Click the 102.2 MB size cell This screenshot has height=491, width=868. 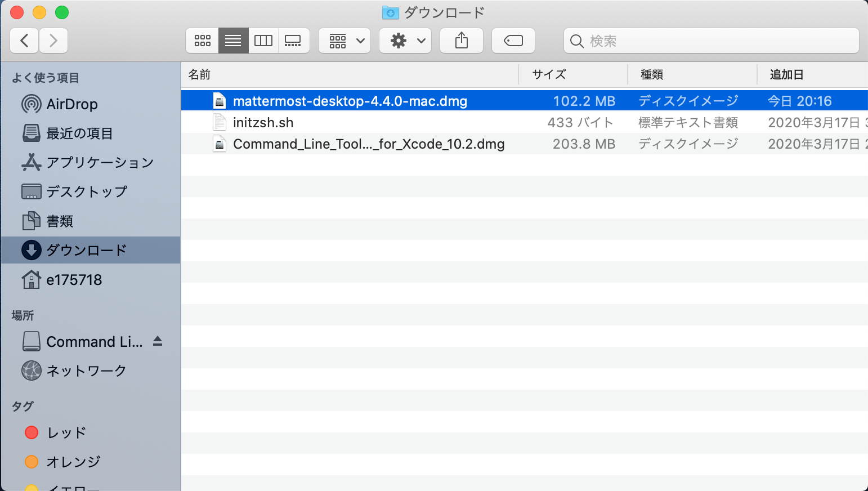(x=584, y=101)
